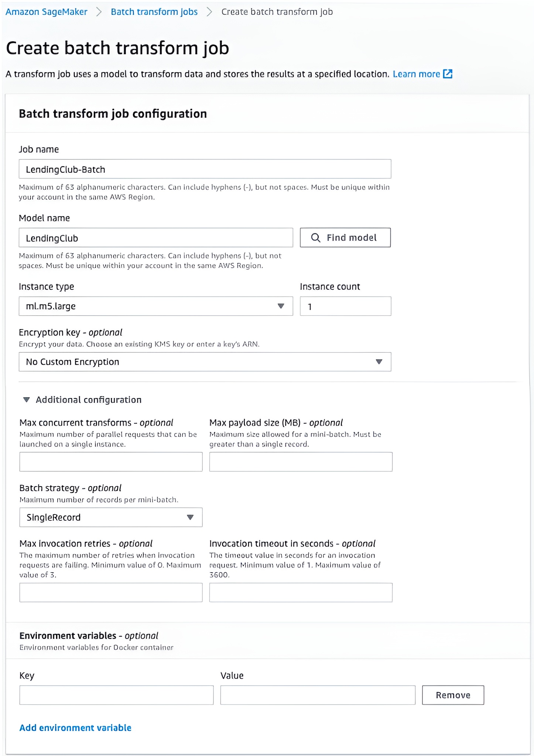The height and width of the screenshot is (756, 534).
Task: Click into the Model name field
Action: [155, 238]
